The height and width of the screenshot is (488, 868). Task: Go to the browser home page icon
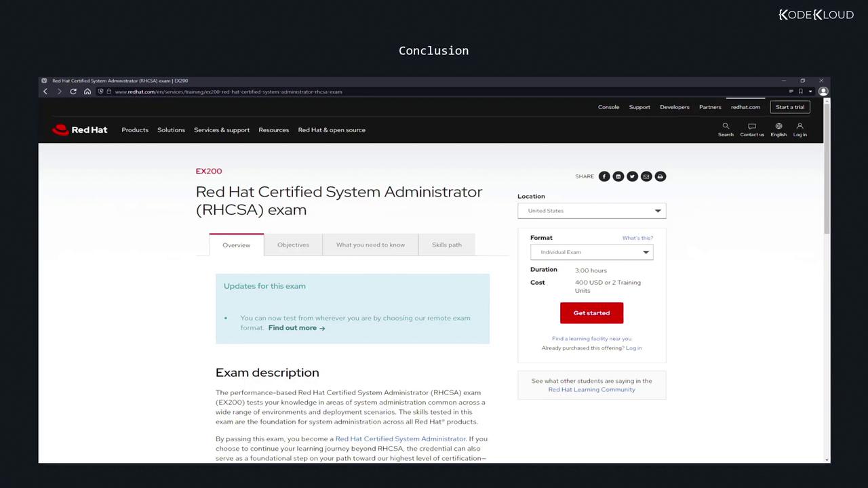[87, 91]
